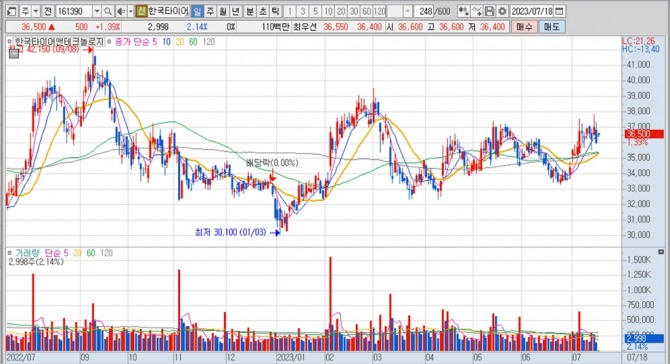This screenshot has height=364, width=670.
Task: Click the 매수 buy button
Action: coord(524,27)
